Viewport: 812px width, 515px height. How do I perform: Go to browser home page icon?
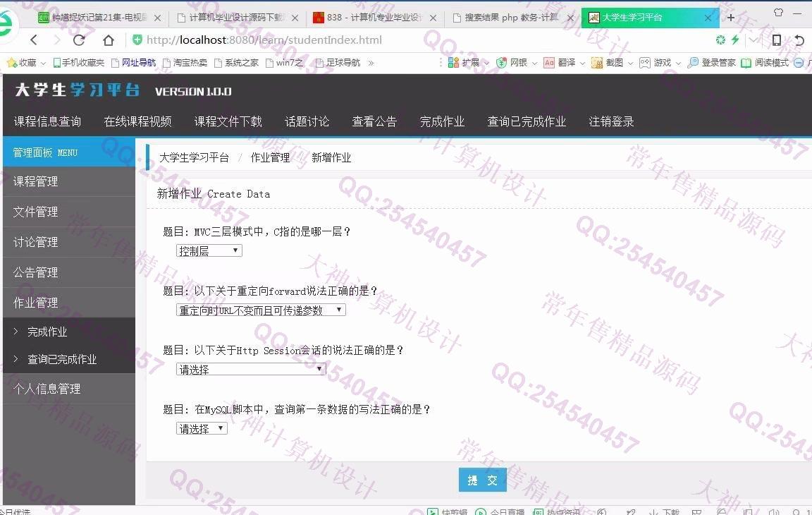(x=108, y=40)
